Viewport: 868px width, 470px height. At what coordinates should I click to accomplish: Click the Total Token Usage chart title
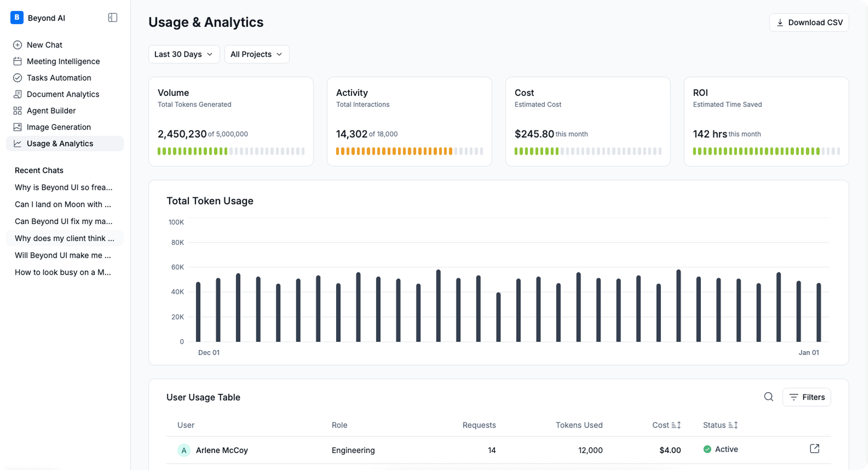point(210,201)
